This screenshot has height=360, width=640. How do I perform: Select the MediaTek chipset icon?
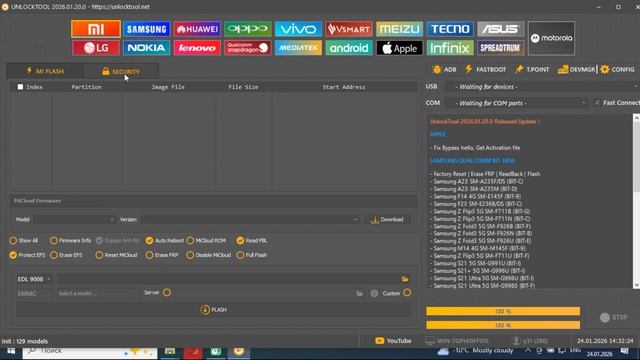coord(298,48)
